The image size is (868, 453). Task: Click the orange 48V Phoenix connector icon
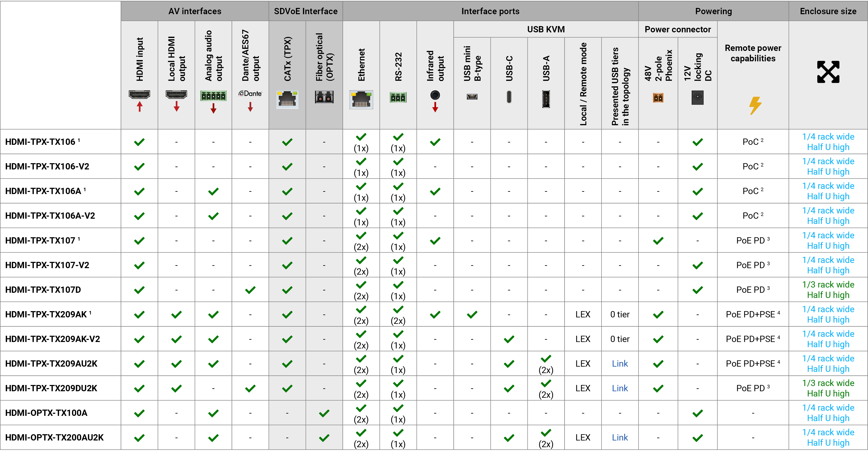[x=658, y=98]
